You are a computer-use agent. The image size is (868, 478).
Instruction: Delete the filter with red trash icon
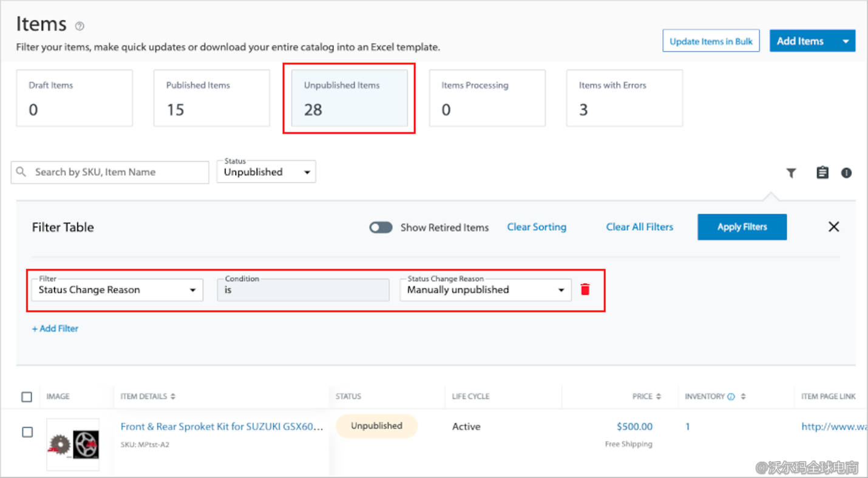pos(585,290)
